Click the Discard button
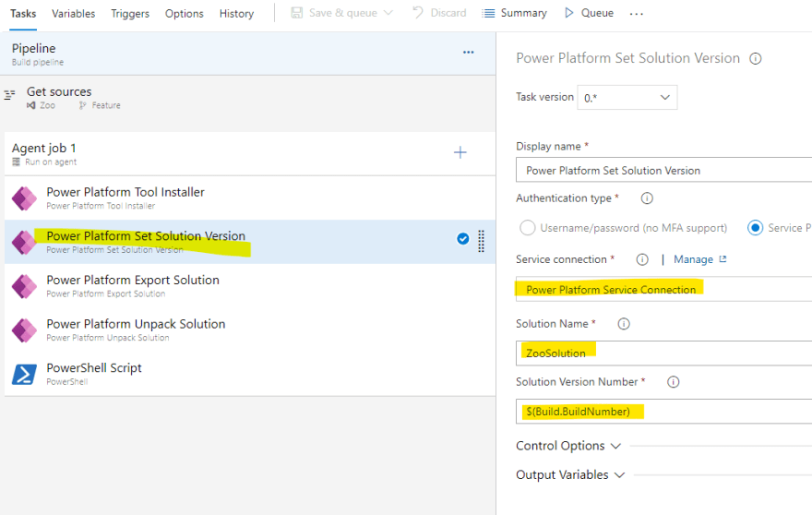This screenshot has width=812, height=515. 439,13
